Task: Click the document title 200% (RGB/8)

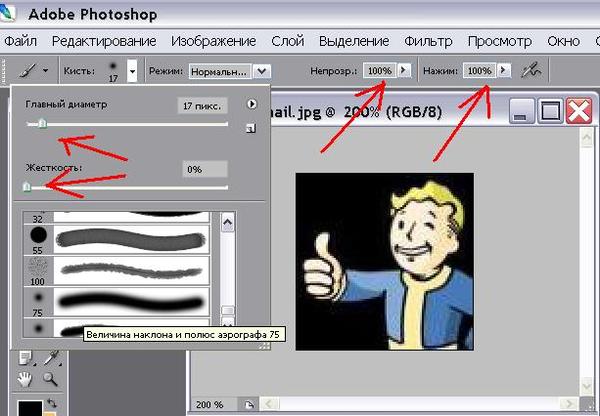Action: coord(392,112)
